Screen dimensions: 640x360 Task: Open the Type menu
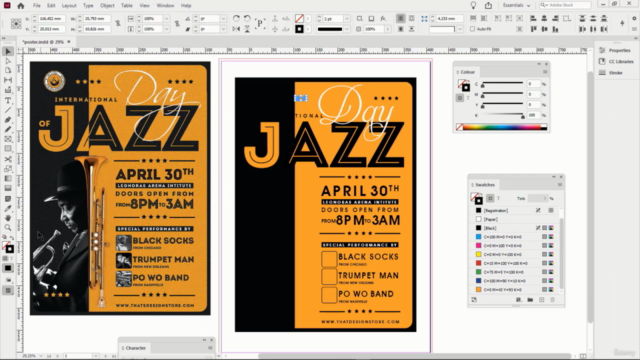click(88, 5)
